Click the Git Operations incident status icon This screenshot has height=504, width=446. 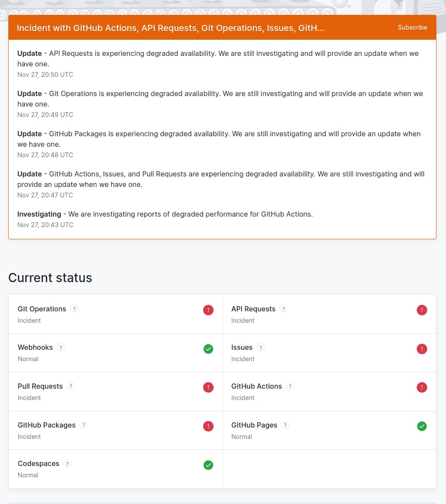(x=208, y=310)
